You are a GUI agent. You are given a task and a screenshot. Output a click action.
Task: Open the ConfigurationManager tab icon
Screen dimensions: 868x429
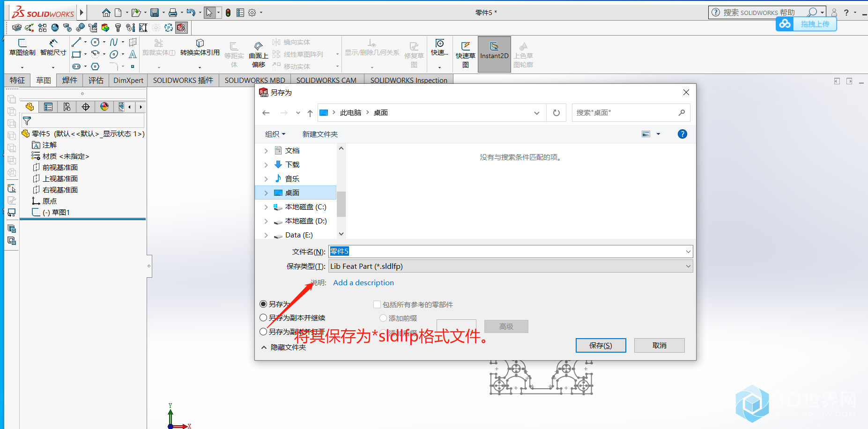(x=67, y=107)
